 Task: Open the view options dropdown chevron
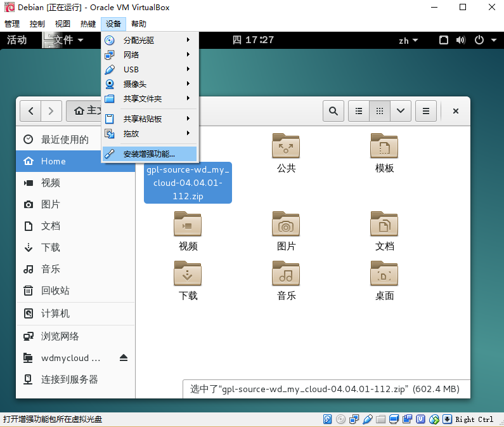[401, 111]
